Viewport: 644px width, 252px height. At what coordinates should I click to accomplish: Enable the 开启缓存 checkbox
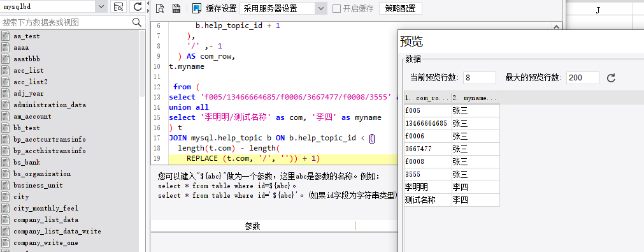[336, 8]
